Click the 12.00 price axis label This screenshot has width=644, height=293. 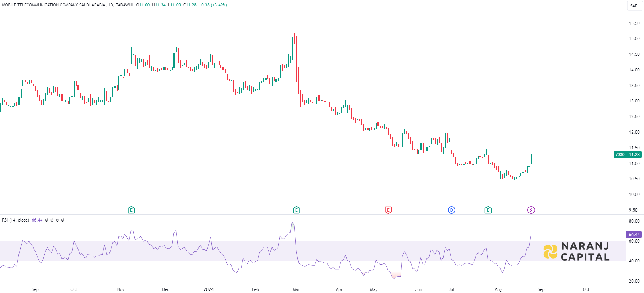click(x=634, y=132)
